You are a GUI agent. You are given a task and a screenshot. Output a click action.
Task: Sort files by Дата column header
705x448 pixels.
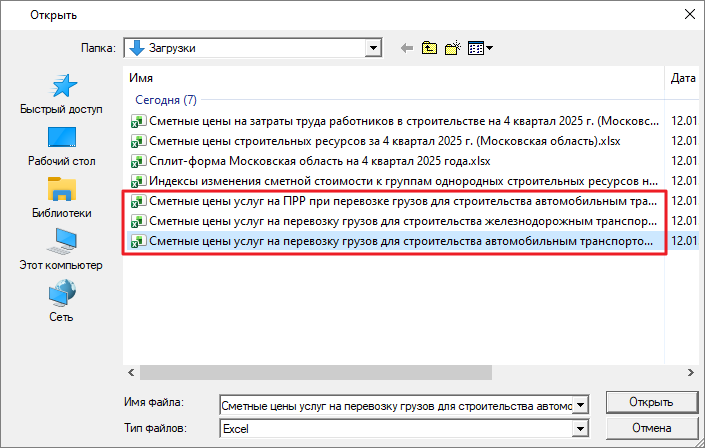(x=683, y=77)
